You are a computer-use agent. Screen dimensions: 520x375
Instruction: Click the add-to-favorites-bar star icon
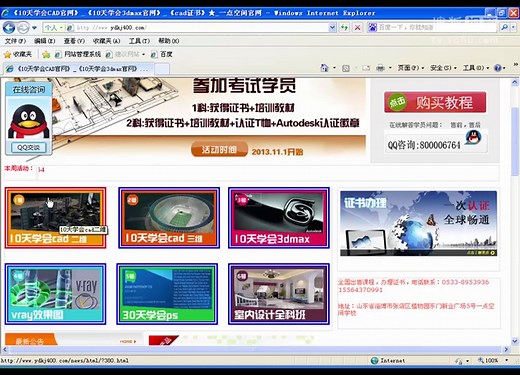pyautogui.click(x=46, y=54)
